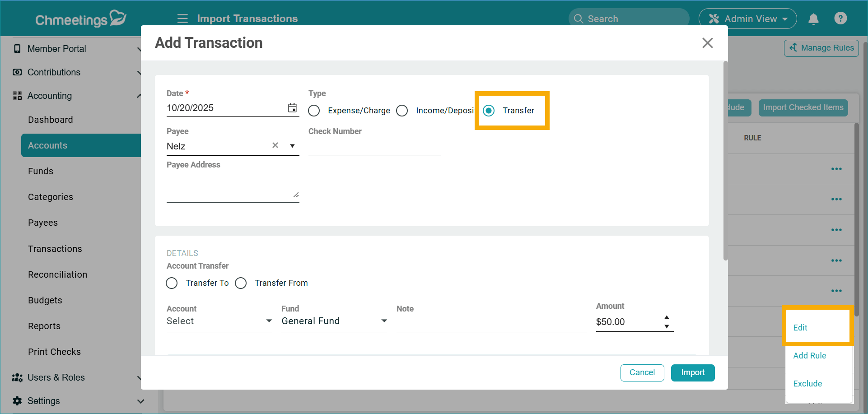Open the date picker calendar icon

(x=292, y=108)
